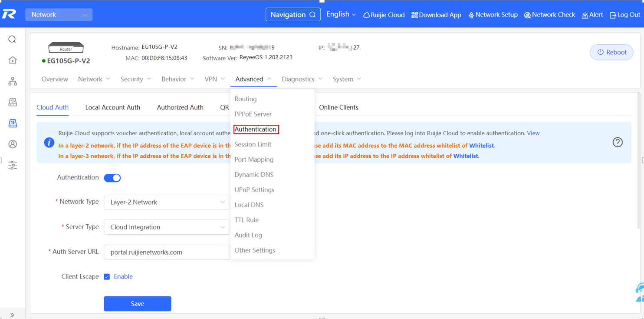Screen dimensions: 644x319
Task: Select the network topology sidebar icon
Action: 13,81
